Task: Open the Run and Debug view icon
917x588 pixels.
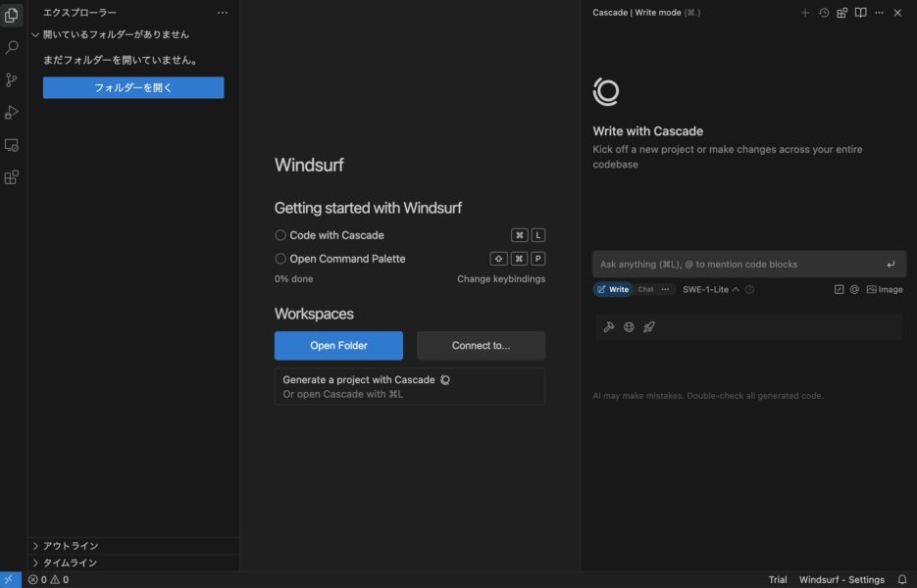Action: (x=11, y=113)
